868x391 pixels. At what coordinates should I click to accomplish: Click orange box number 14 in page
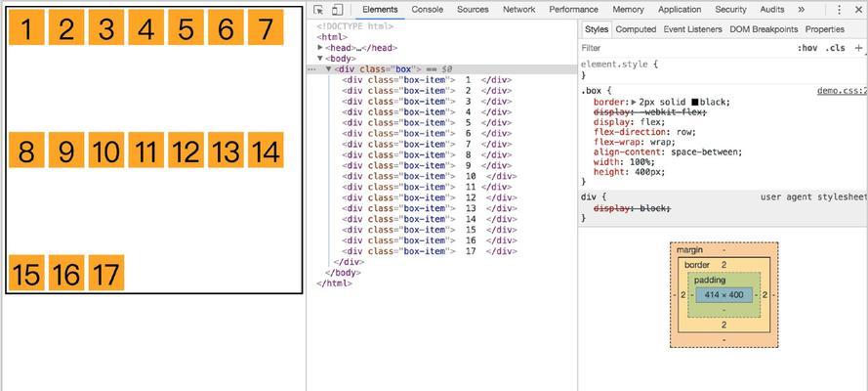point(266,150)
